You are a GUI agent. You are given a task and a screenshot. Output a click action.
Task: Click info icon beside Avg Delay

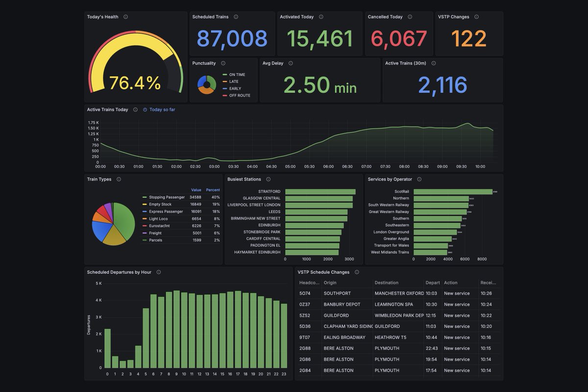[x=291, y=63]
